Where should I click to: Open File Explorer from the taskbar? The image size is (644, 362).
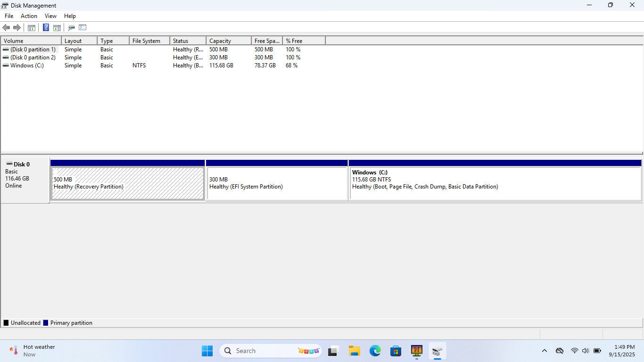354,351
